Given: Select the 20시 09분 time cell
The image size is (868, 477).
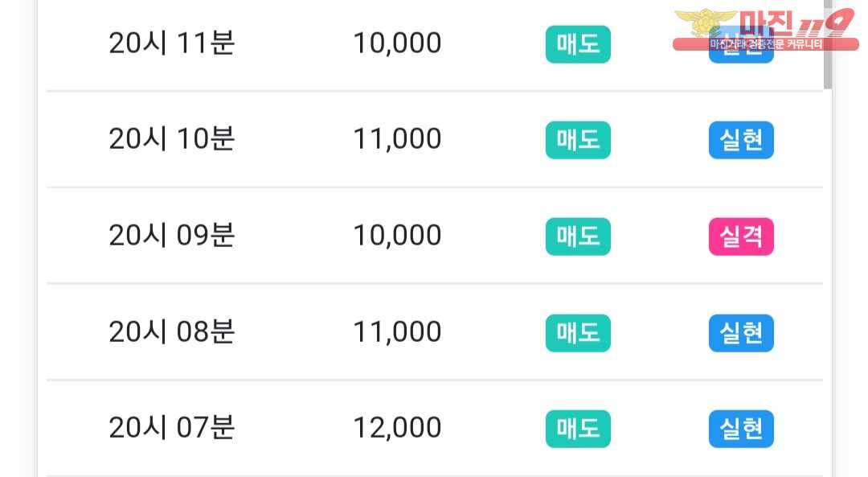Looking at the screenshot, I should pyautogui.click(x=172, y=236).
